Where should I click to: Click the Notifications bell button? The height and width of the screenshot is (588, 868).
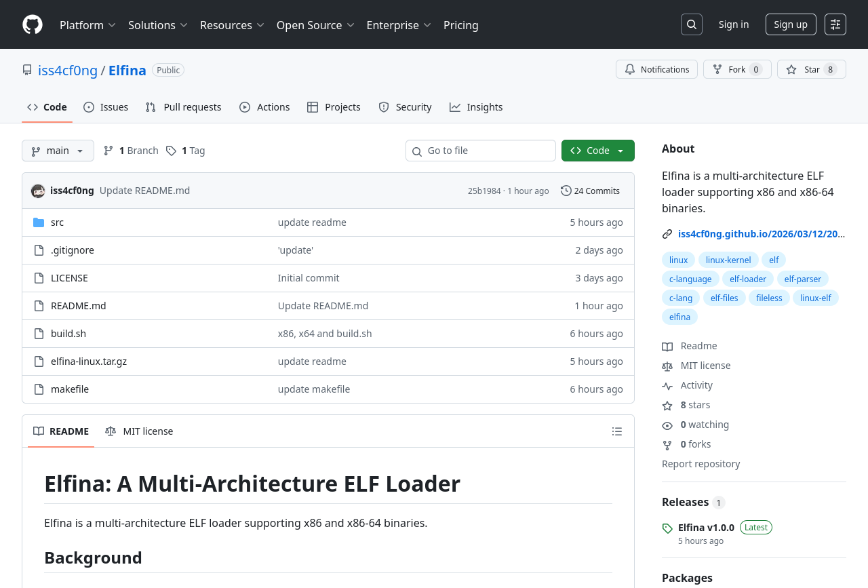pyautogui.click(x=656, y=69)
